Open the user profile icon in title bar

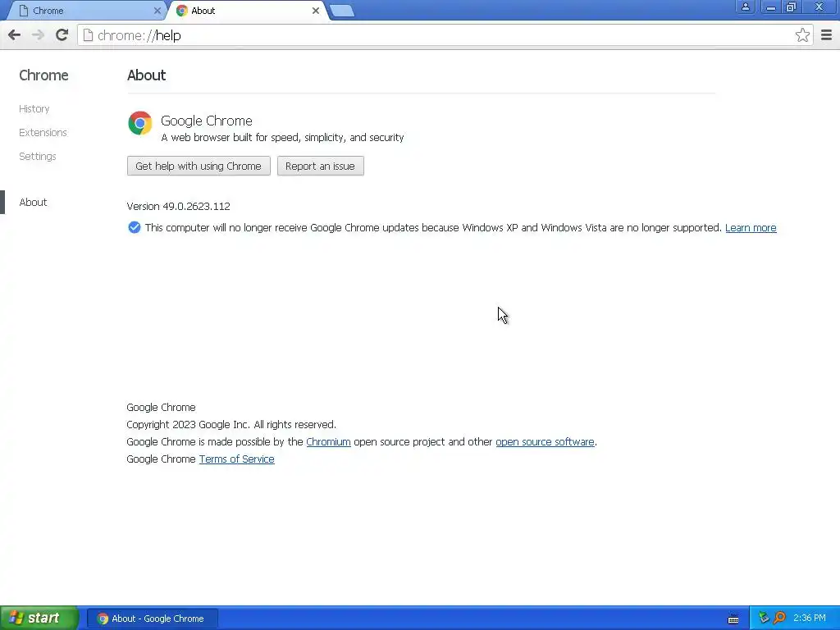point(745,7)
